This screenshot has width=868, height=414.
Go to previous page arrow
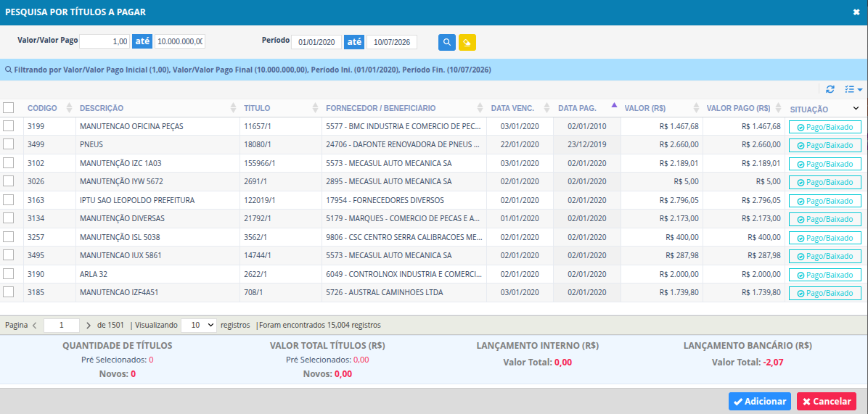click(x=34, y=325)
